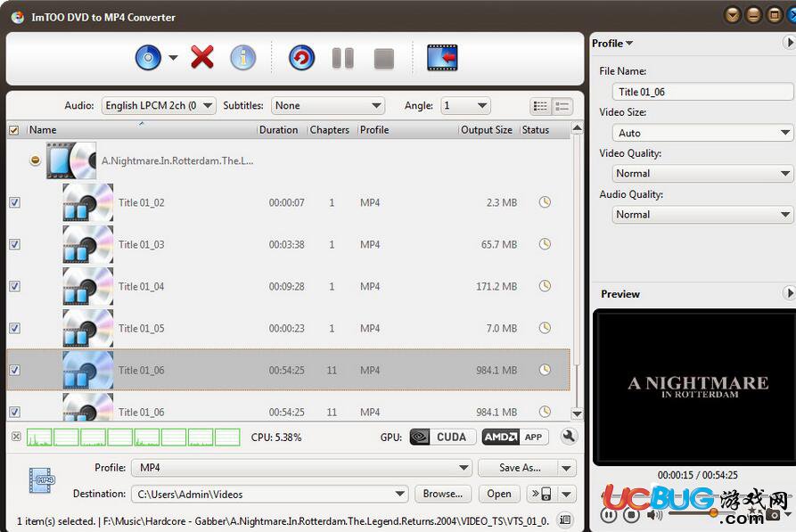The height and width of the screenshot is (532, 796).
Task: Open the Load DVD disc icon
Action: coord(148,57)
